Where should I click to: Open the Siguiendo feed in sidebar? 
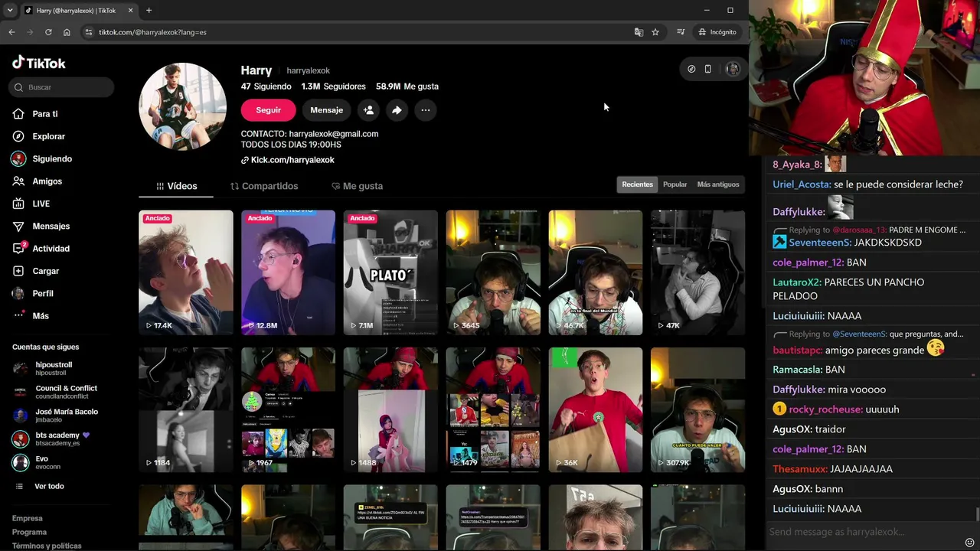52,159
